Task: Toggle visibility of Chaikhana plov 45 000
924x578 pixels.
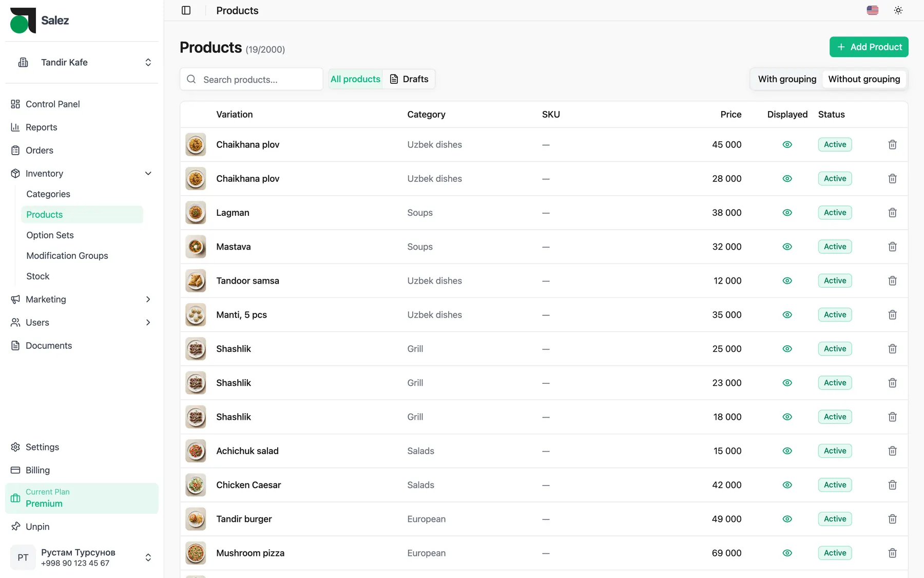Action: 787,144
